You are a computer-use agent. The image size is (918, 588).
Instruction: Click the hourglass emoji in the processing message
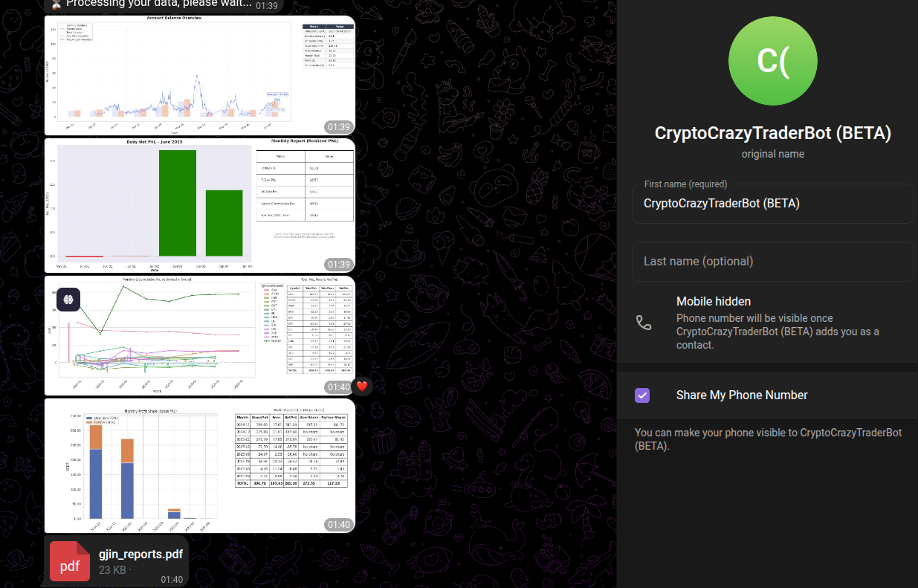click(56, 4)
